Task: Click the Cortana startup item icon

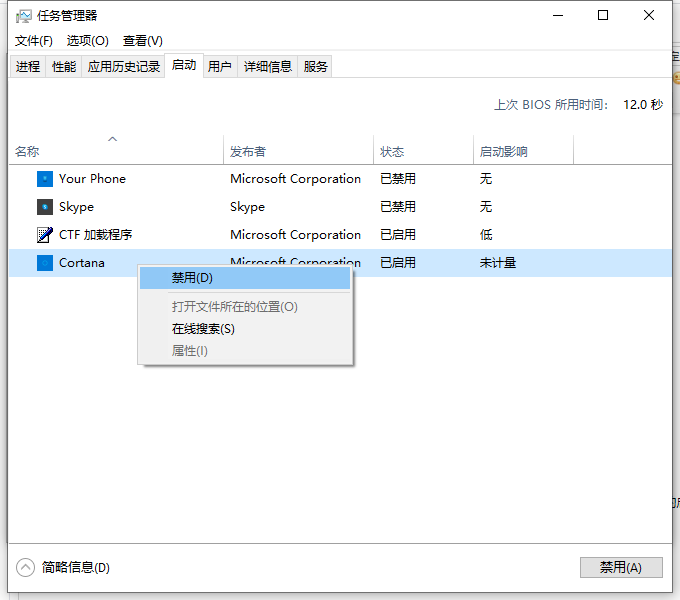Action: point(44,263)
